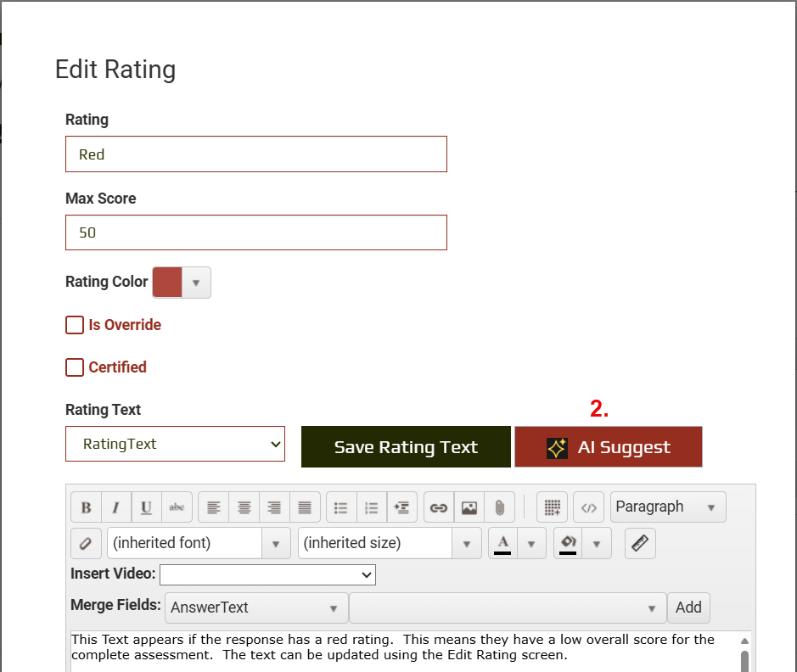Viewport: 797px width, 672px height.
Task: Expand the Paragraph format dropdown
Action: coord(668,507)
